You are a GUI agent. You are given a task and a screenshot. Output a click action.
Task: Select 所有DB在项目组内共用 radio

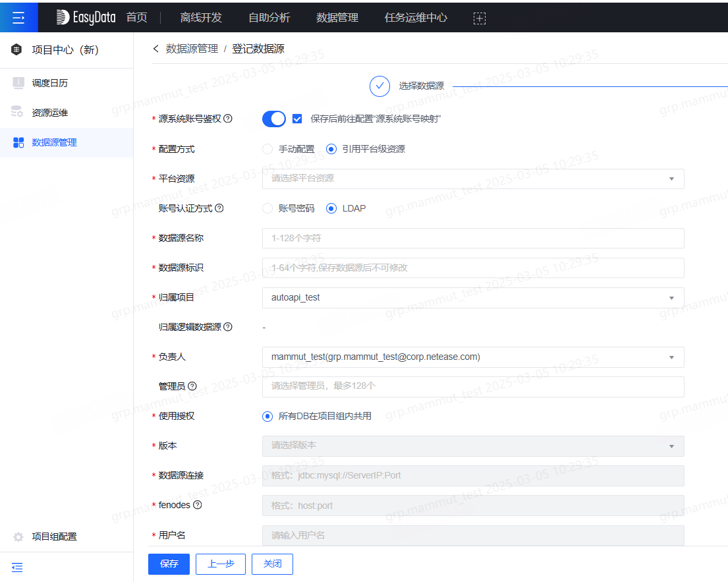[267, 416]
